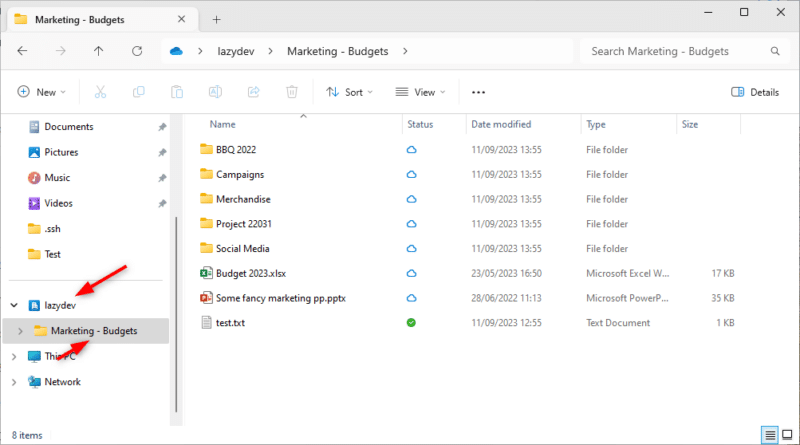The image size is (800, 445).
Task: Select the Marketing - Budgets window tab
Action: [x=102, y=20]
